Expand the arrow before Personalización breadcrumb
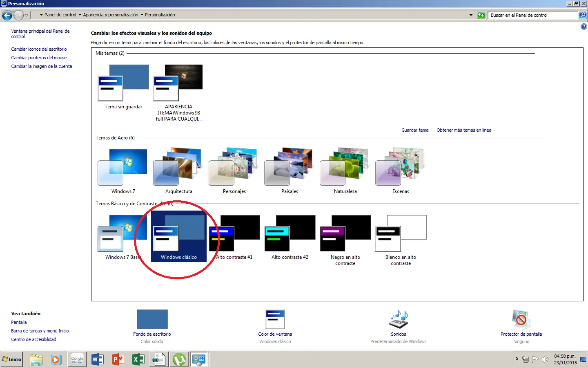Image resolution: width=588 pixels, height=368 pixels. click(x=142, y=15)
